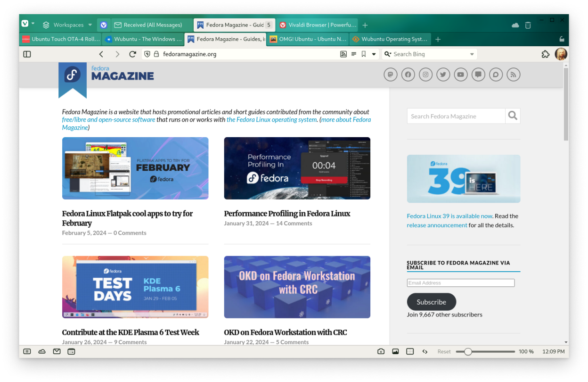
Task: Reload the page with the refresh icon
Action: (132, 54)
